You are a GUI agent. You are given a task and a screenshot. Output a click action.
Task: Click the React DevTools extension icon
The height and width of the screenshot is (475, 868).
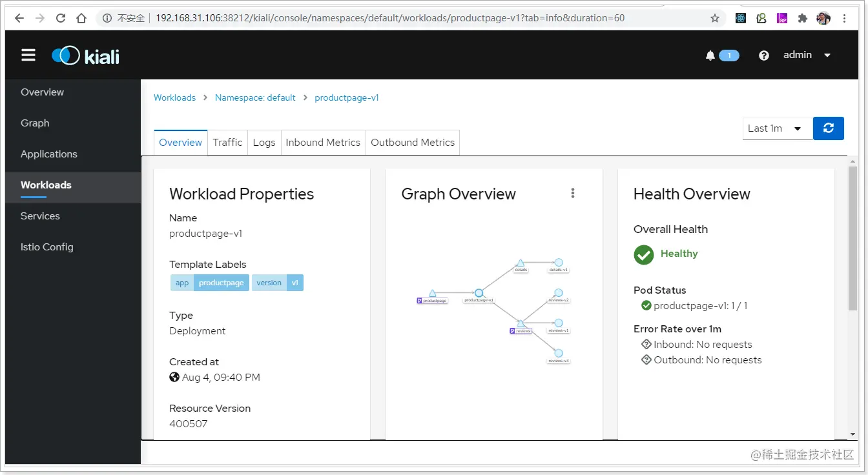[741, 18]
